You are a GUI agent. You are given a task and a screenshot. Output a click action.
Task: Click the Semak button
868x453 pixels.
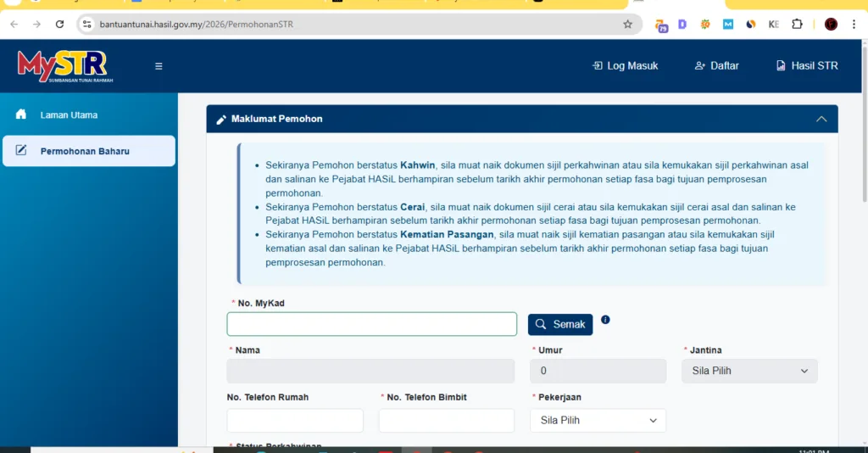coord(560,325)
